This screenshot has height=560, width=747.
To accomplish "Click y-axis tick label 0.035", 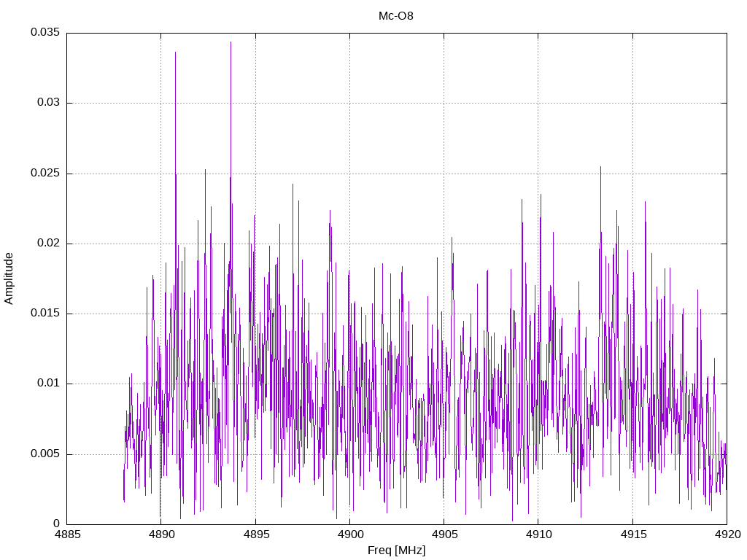I will (x=45, y=32).
